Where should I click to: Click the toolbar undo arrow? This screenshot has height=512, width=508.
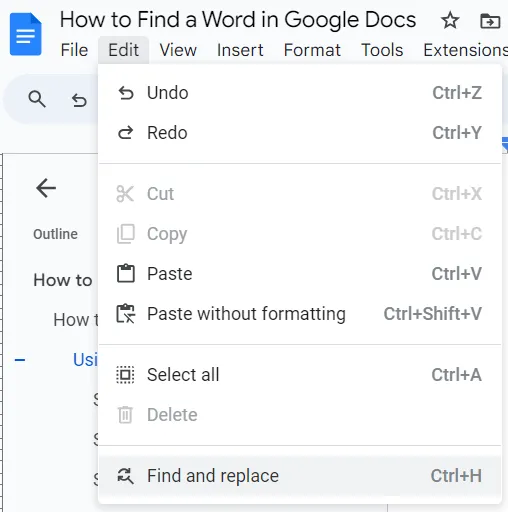[79, 100]
